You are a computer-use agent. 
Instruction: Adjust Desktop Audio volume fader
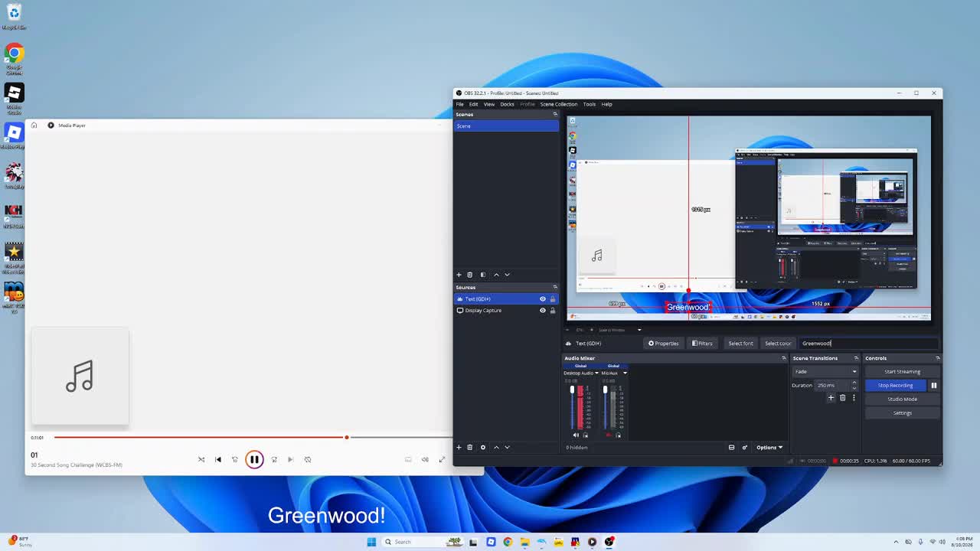[572, 408]
